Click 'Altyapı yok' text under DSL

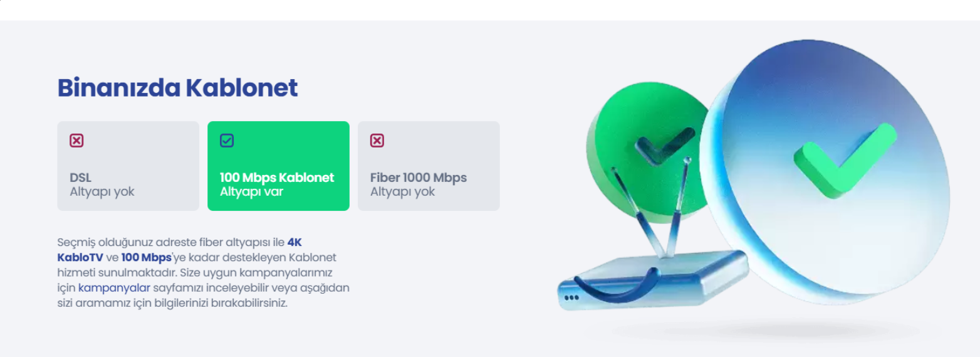pyautogui.click(x=102, y=191)
